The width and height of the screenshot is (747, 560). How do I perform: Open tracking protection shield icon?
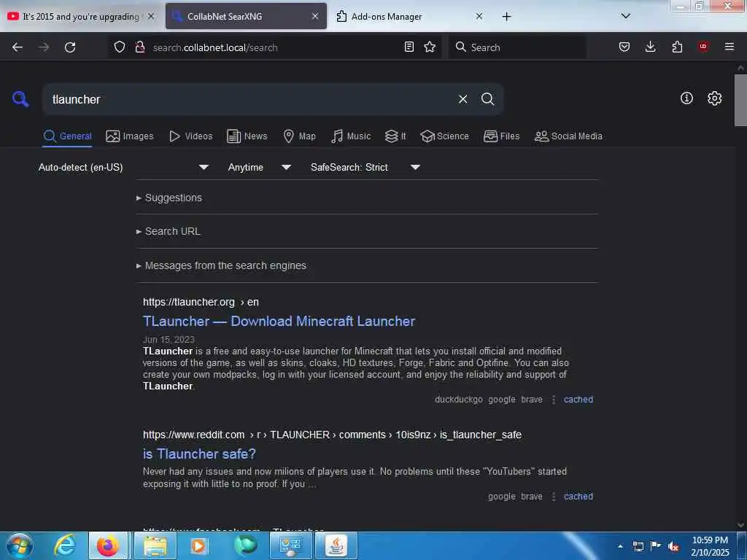click(120, 47)
